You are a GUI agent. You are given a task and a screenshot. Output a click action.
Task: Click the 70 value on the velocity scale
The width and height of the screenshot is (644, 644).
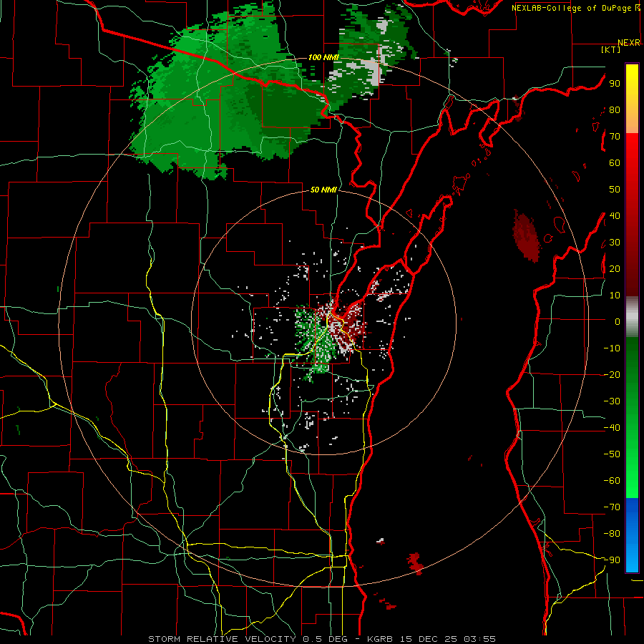point(615,137)
